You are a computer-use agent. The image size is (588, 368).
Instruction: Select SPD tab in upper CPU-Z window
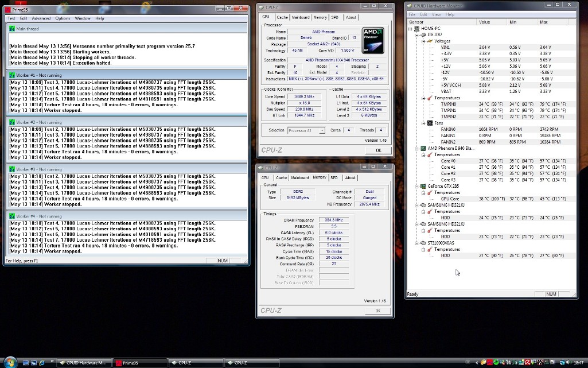[334, 18]
